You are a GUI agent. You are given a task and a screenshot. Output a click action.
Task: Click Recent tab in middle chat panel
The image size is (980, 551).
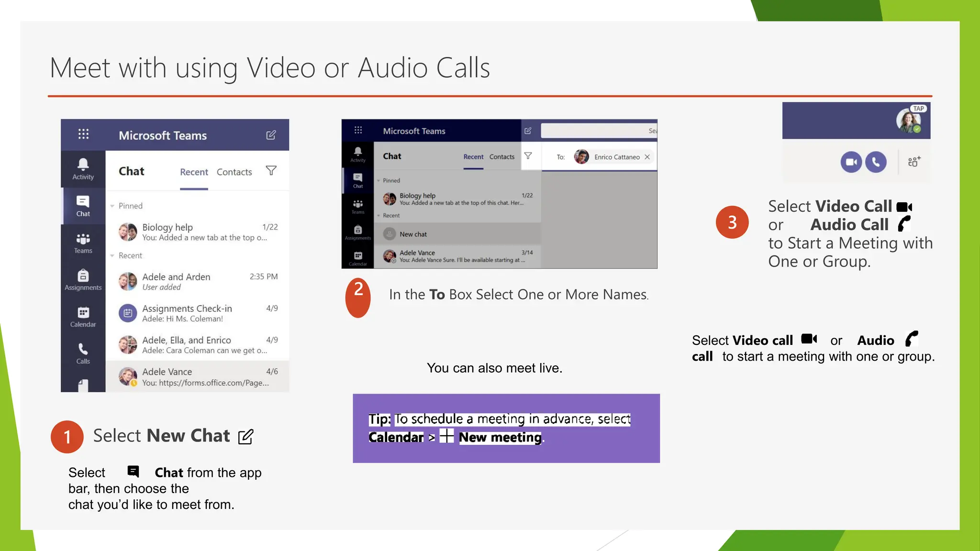coord(473,157)
